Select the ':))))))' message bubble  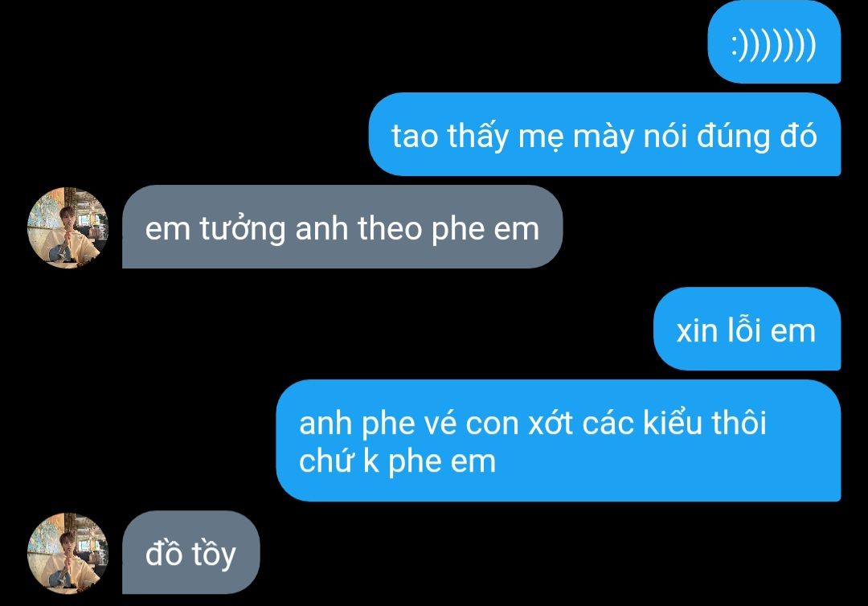point(775,42)
